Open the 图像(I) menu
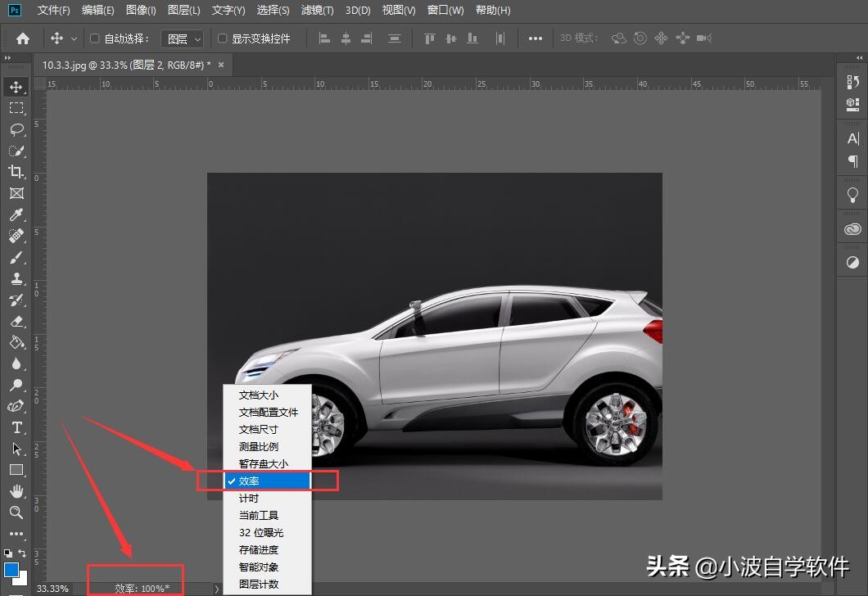This screenshot has width=868, height=596. (141, 10)
